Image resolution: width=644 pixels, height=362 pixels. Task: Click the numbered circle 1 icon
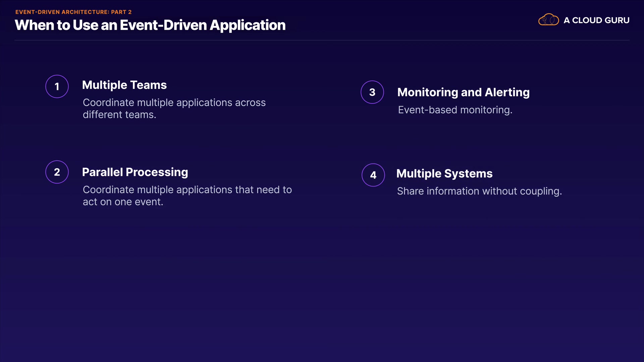57,86
